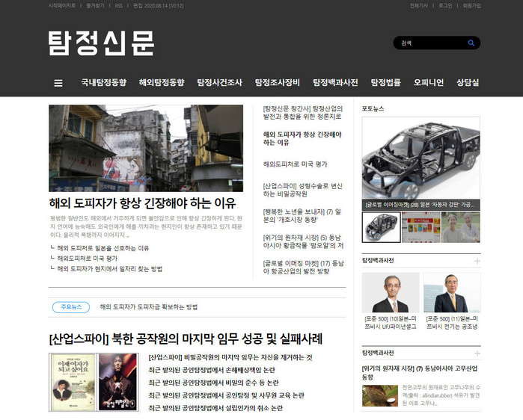The image size is (523, 420).
Task: Open 공인탐정 및 사무원 교육 논란 article
Action: tap(226, 395)
